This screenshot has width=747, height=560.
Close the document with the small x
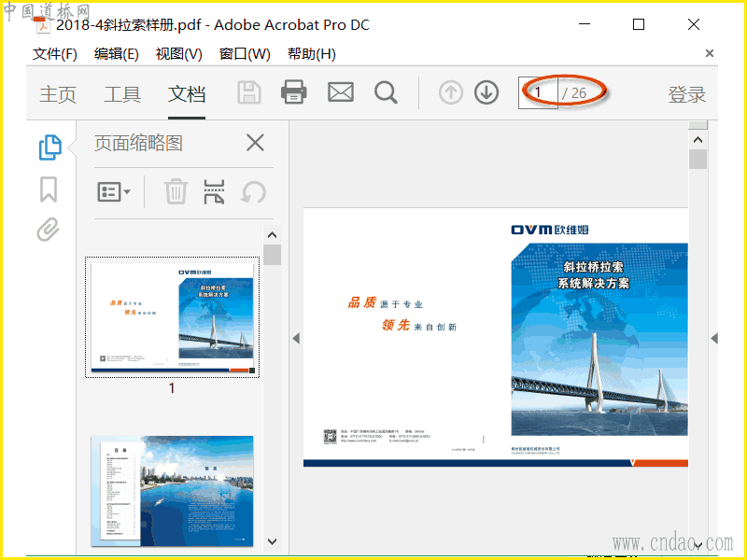pos(710,53)
